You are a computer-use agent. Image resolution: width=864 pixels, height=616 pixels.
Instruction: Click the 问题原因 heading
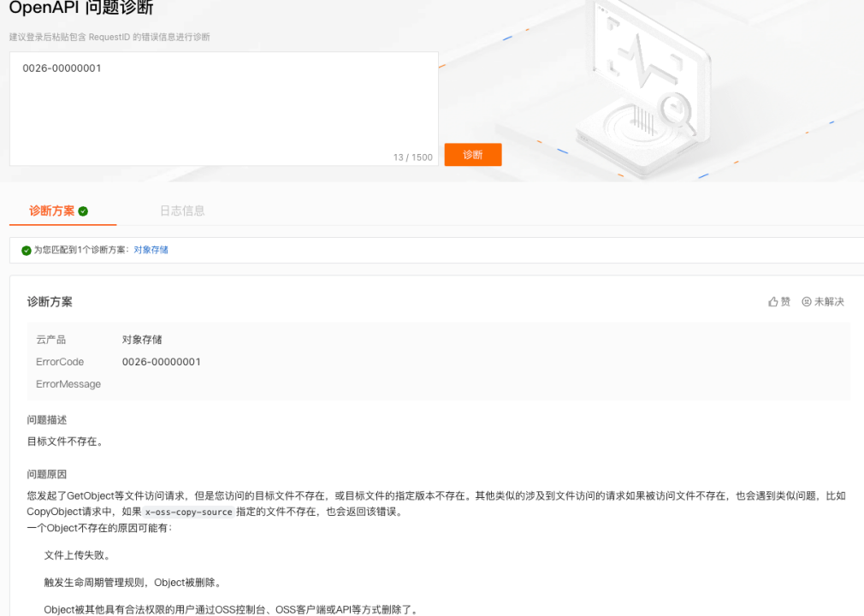(47, 474)
